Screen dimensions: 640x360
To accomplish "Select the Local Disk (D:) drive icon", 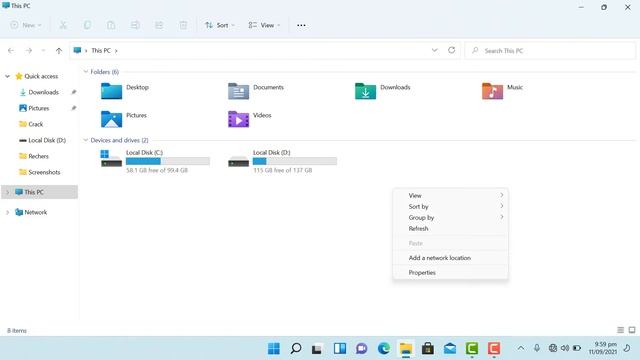I will point(238,162).
